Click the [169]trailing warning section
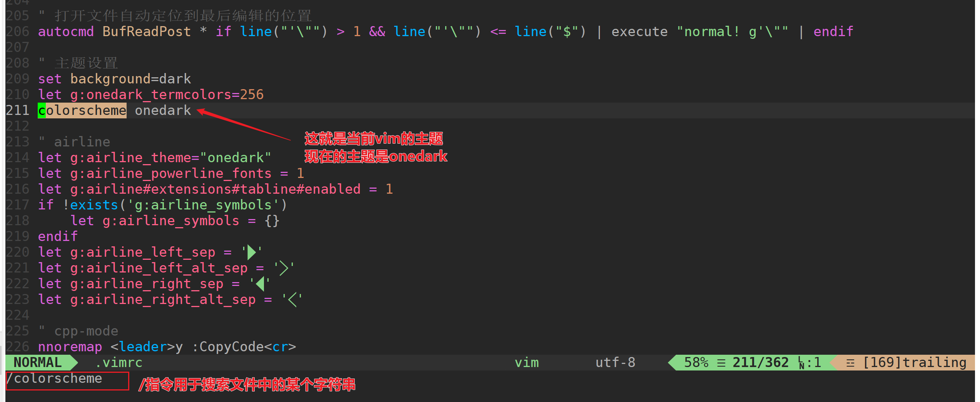The image size is (980, 402). pyautogui.click(x=915, y=362)
